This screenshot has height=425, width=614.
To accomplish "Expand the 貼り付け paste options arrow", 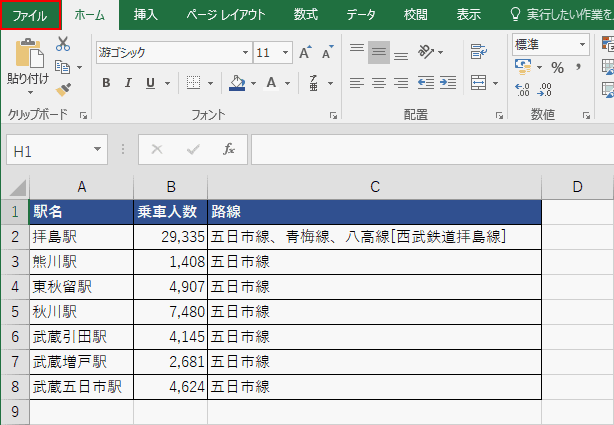I will [30, 92].
